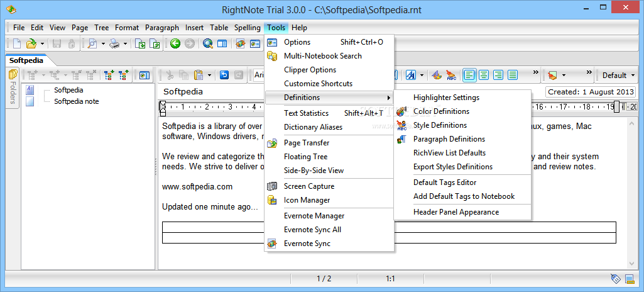Screen dimensions: 644x292
Task: Click the move tree item up icon
Action: click(123, 76)
